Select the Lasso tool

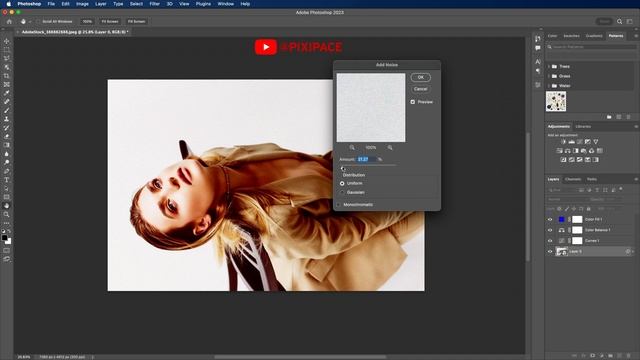pyautogui.click(x=7, y=58)
